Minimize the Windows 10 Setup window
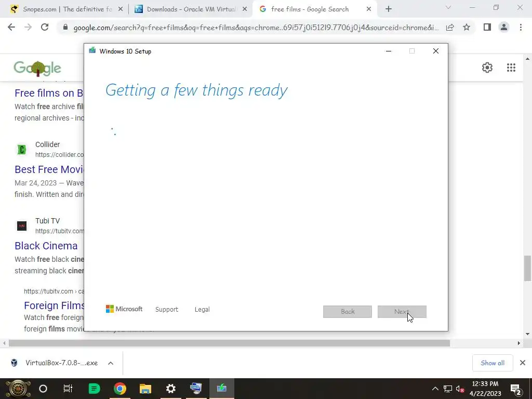 click(x=389, y=51)
